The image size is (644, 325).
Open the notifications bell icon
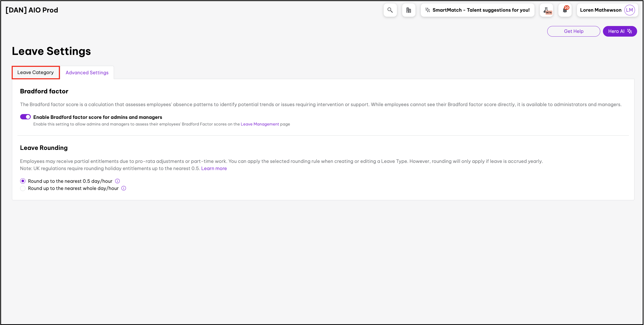coord(565,10)
